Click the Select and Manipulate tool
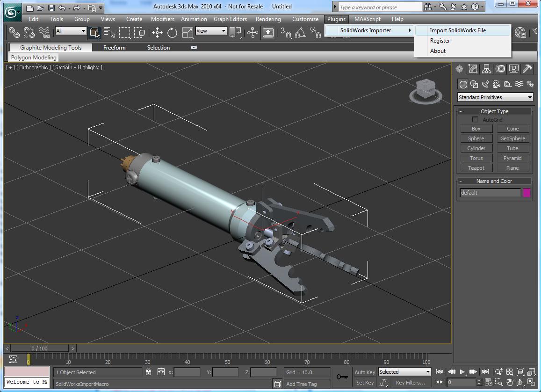The width and height of the screenshot is (541, 392). [252, 33]
